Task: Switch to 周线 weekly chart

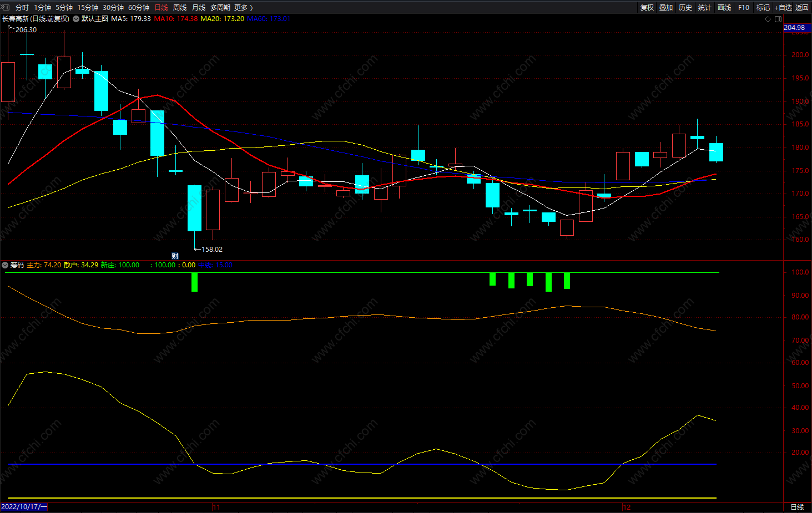Action: pos(180,8)
